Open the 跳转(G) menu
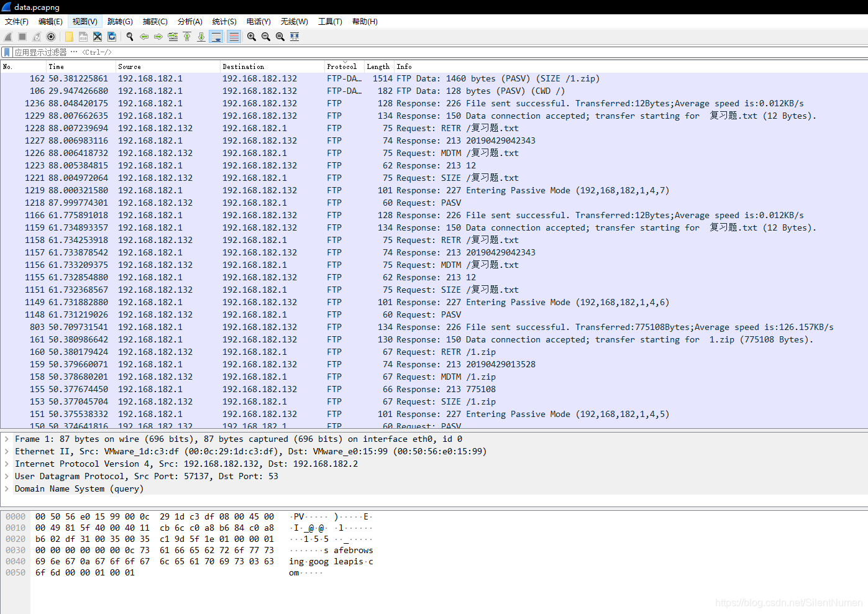This screenshot has height=614, width=868. point(120,21)
